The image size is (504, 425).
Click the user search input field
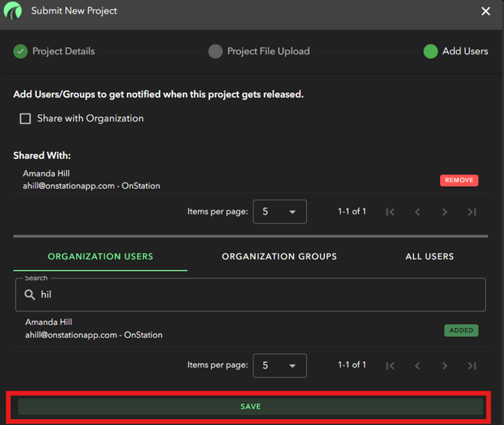pos(256,295)
